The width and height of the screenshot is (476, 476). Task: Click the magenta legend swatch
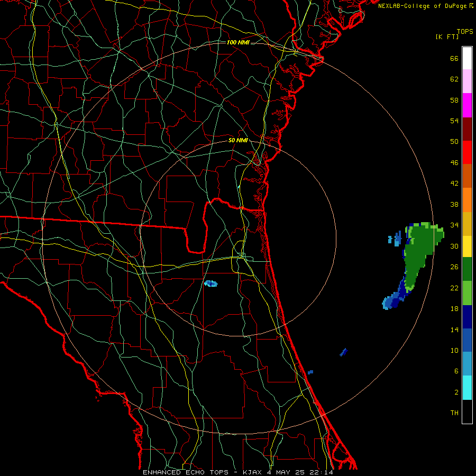coord(467,105)
